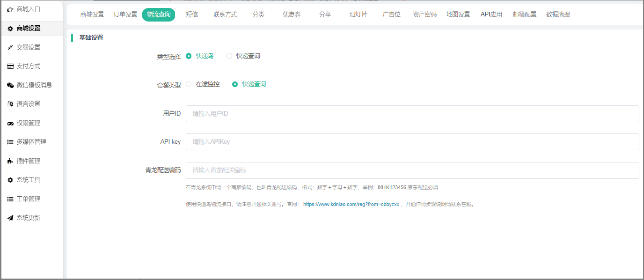Focus the 青龙配送编码 input field
Viewport: 644px width, 280px height.
(x=412, y=170)
